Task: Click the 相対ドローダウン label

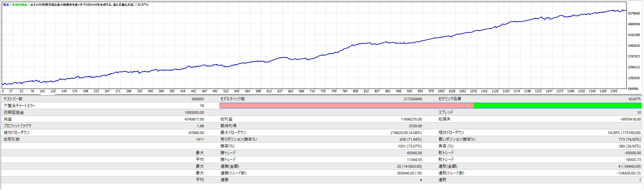Action: click(x=451, y=133)
